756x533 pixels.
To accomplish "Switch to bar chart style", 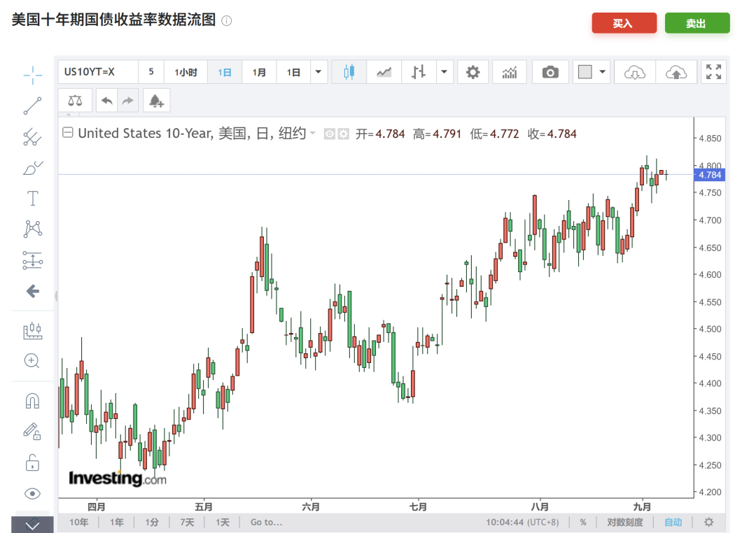I will (419, 72).
